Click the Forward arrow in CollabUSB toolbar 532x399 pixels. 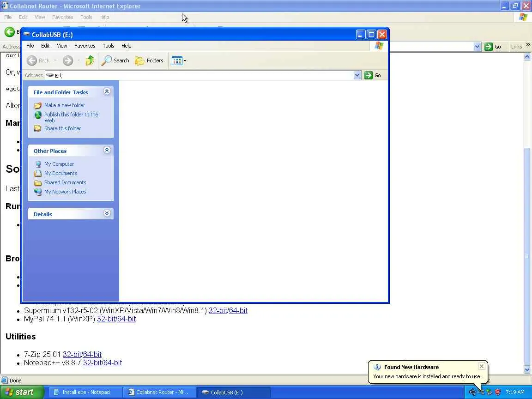68,60
